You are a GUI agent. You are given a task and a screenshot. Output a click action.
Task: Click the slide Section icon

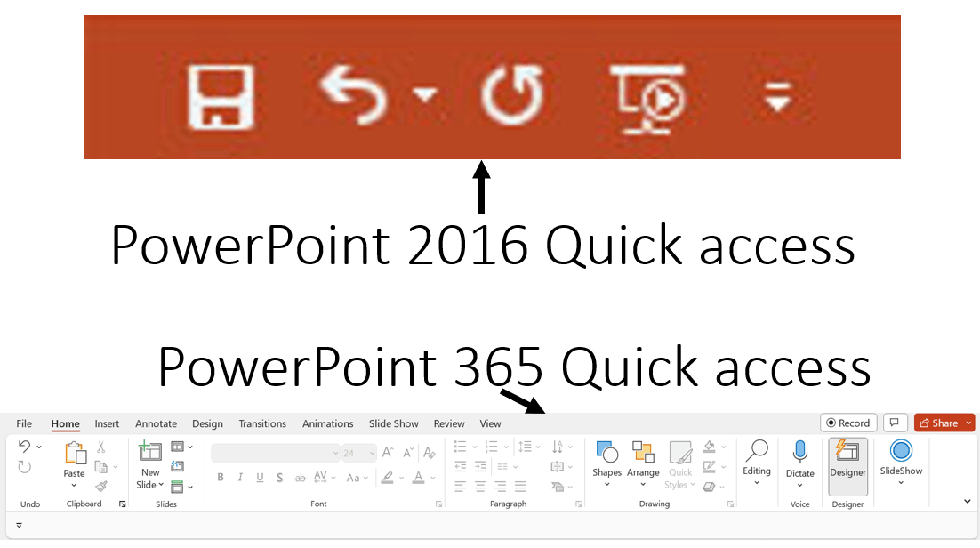pos(178,486)
